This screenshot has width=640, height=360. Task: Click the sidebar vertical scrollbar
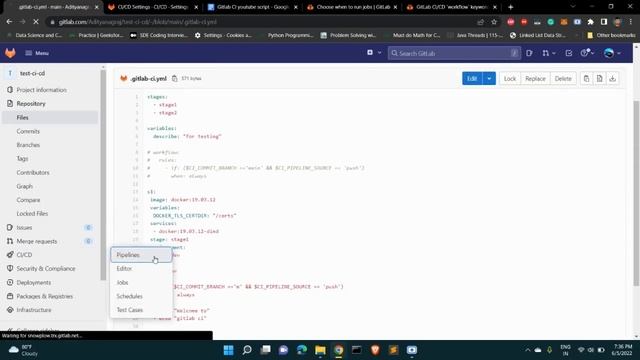pos(103,176)
